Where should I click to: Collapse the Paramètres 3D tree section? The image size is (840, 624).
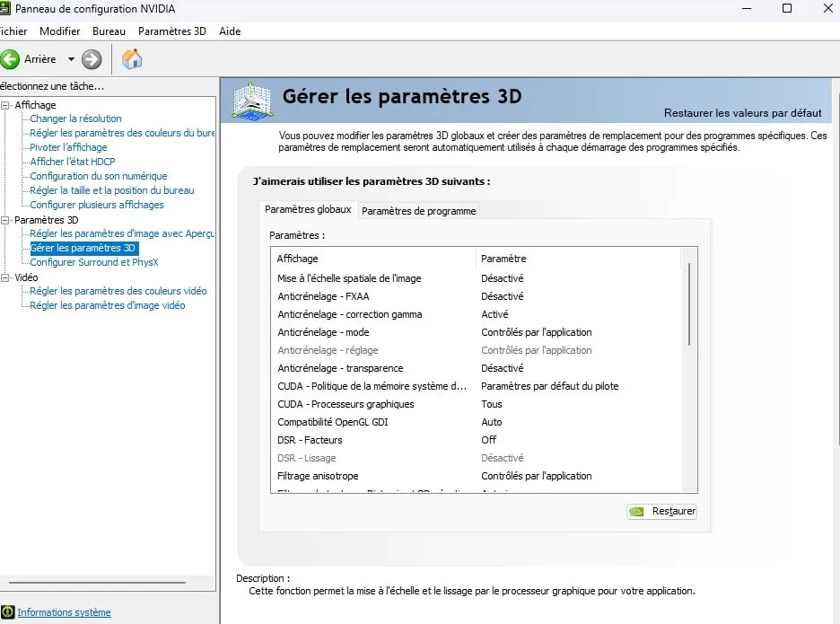coord(5,220)
